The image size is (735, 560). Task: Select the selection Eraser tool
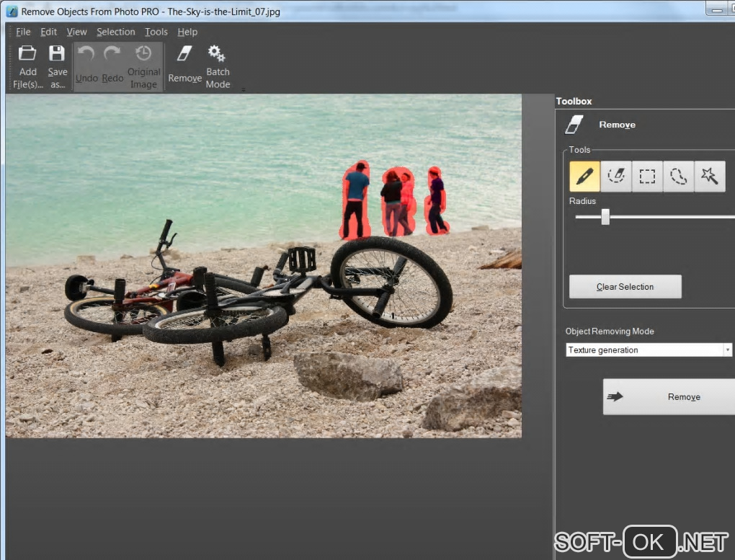pyautogui.click(x=616, y=177)
